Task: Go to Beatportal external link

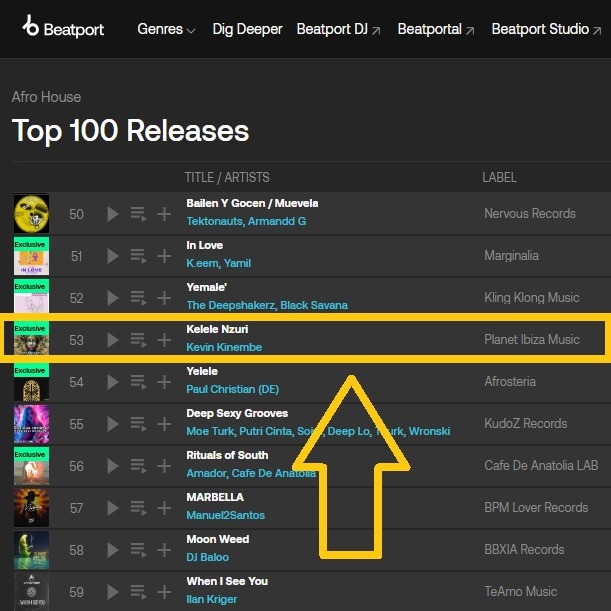Action: [436, 29]
